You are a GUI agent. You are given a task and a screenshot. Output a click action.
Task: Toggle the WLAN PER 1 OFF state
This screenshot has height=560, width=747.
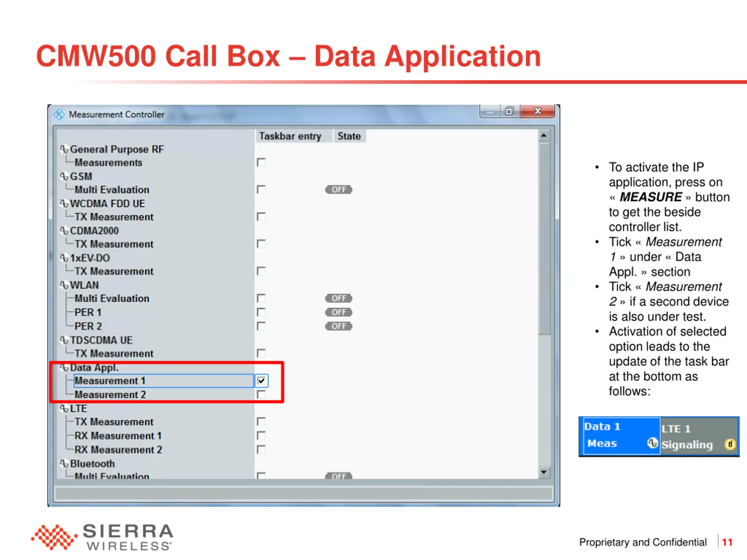(339, 312)
